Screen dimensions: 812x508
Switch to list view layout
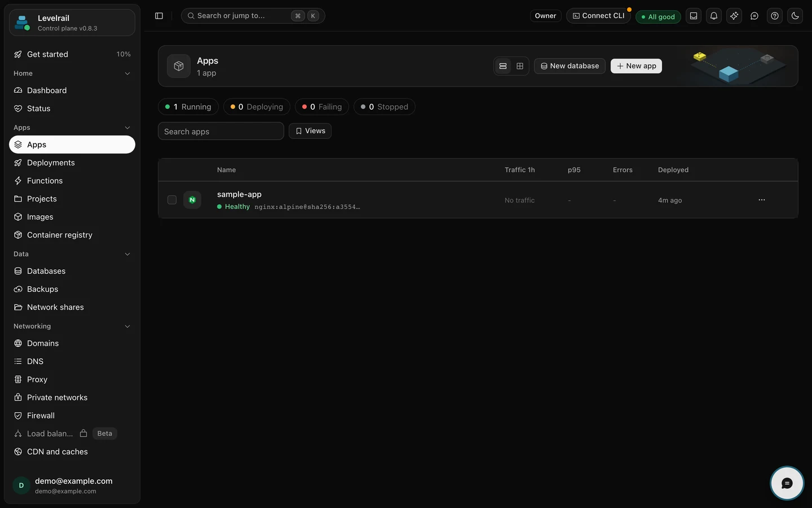click(503, 66)
